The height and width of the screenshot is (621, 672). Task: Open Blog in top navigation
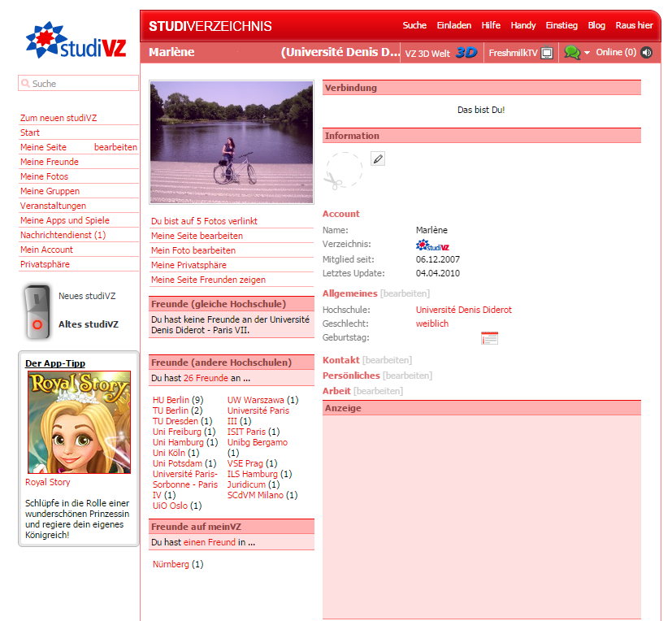596,25
